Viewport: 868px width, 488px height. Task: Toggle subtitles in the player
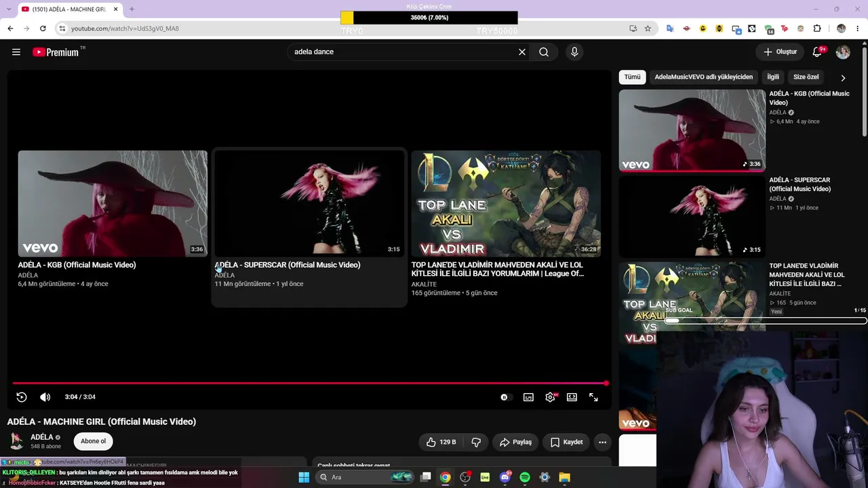528,397
